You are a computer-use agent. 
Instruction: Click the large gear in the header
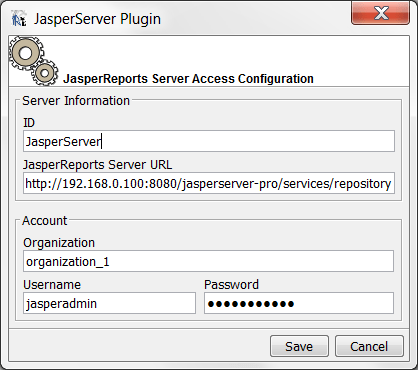(26, 53)
